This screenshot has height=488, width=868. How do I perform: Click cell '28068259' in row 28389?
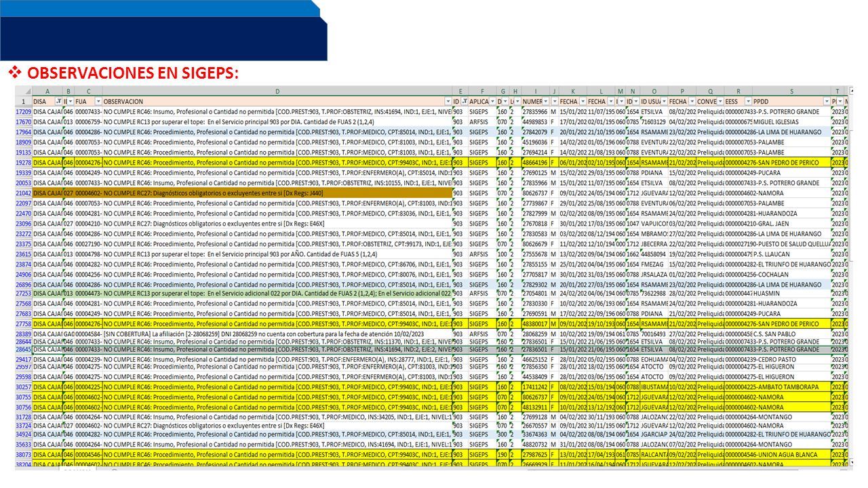point(535,334)
